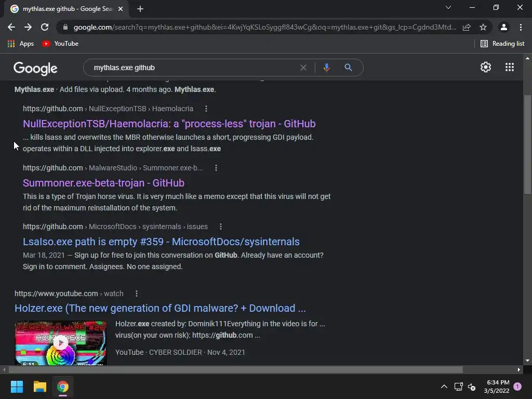Click the vertical scrollbar thumb of the page
Screen dimensions: 532x399
pos(527,144)
